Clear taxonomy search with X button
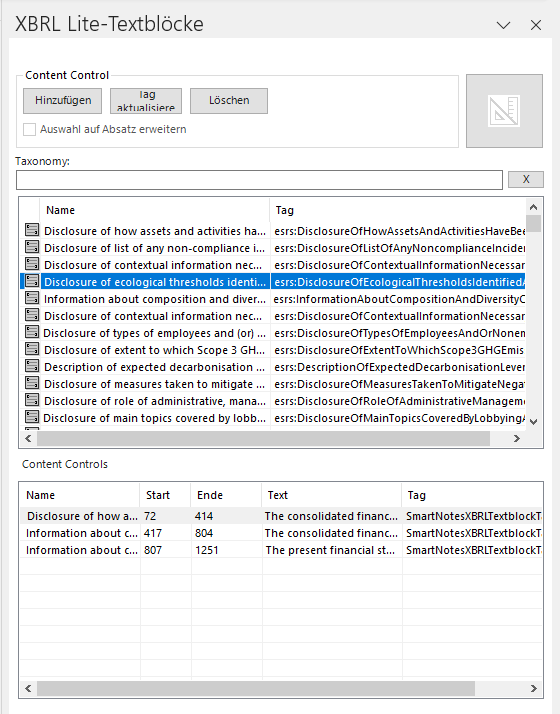 click(526, 179)
